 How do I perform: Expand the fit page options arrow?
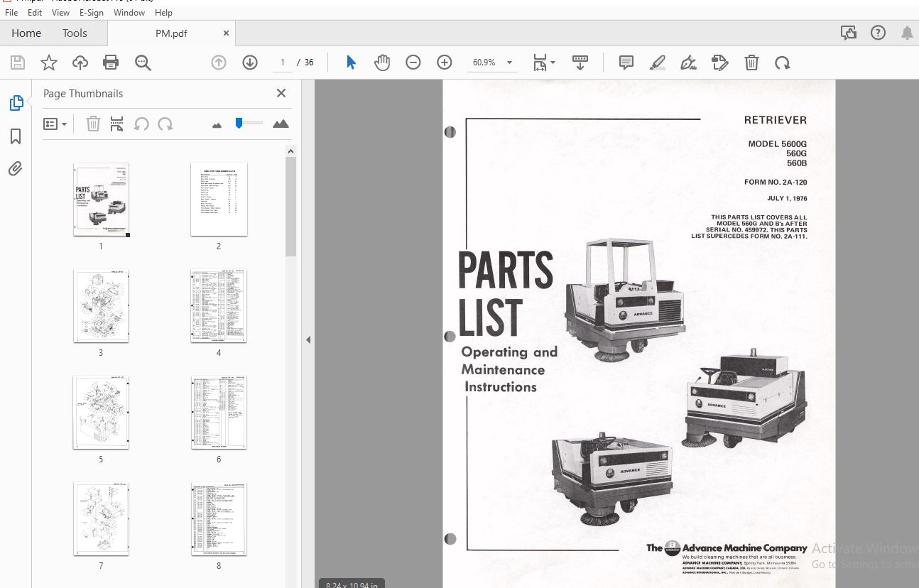553,62
